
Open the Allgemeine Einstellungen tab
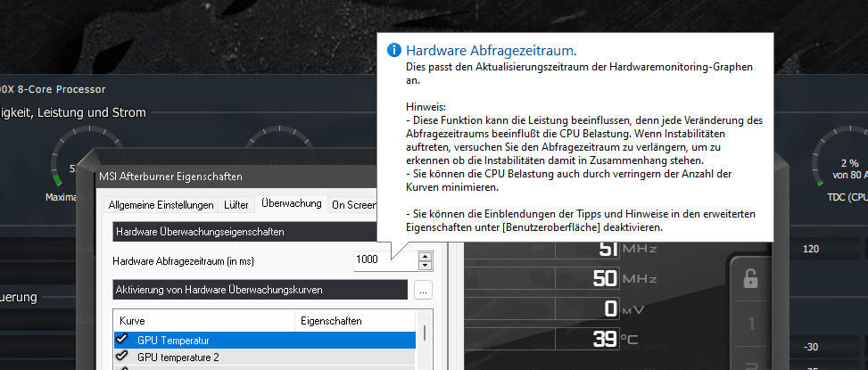tap(161, 205)
